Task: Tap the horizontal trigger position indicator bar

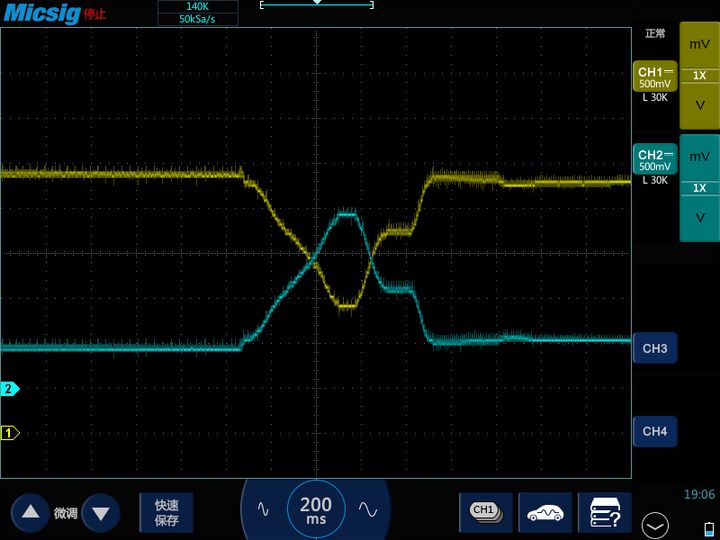Action: click(316, 5)
